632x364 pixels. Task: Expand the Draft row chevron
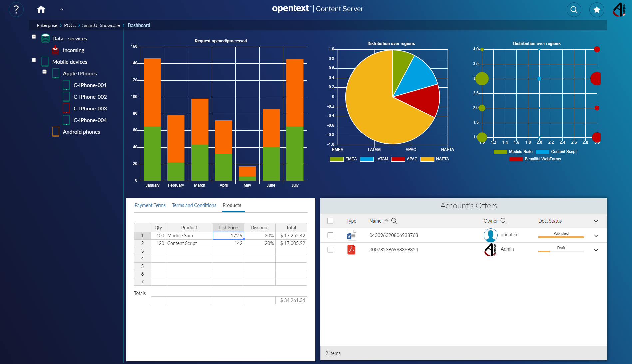[596, 250]
